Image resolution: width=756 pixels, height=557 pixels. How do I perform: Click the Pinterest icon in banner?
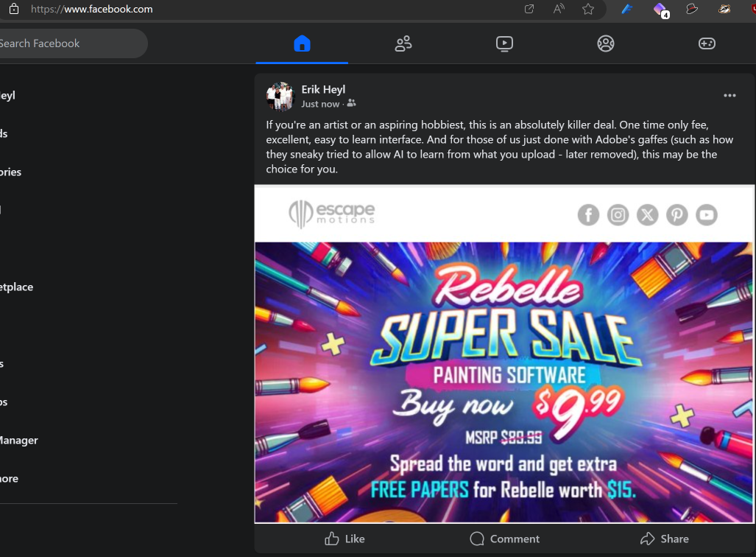tap(677, 215)
